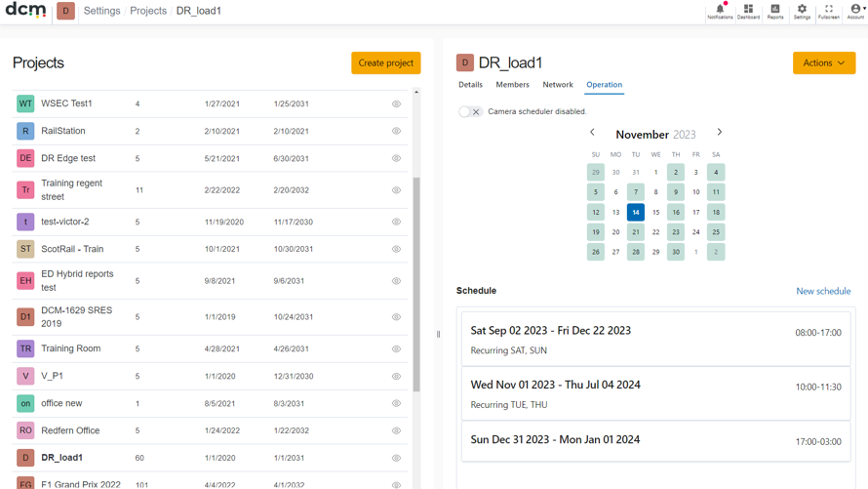Image resolution: width=868 pixels, height=489 pixels.
Task: Click the dcm logo
Action: [25, 10]
